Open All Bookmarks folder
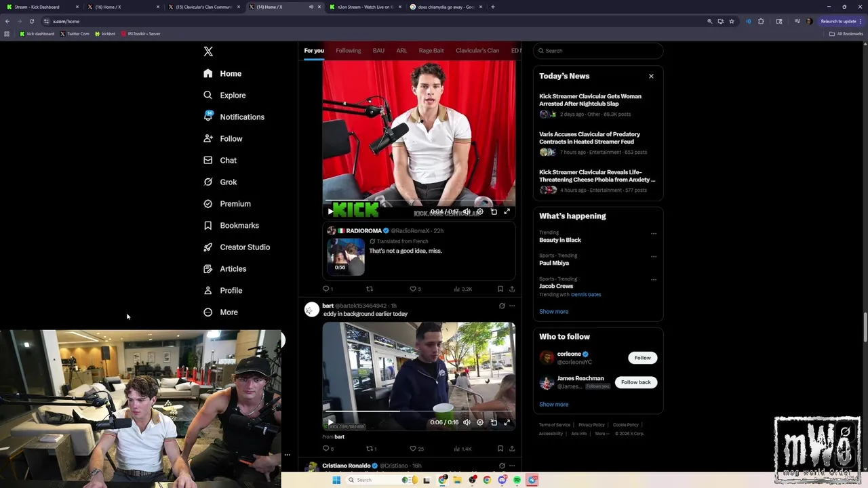This screenshot has height=488, width=868. [x=846, y=34]
